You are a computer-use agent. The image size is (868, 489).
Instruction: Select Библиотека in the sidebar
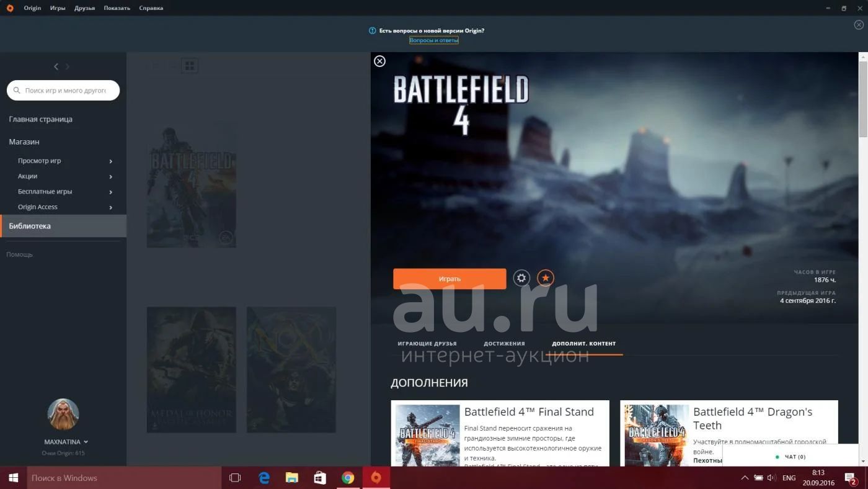[63, 226]
